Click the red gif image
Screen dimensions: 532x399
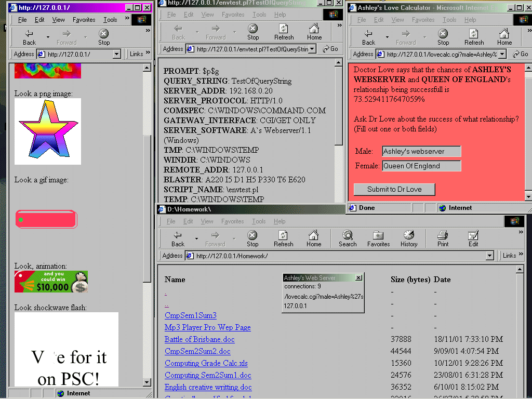46,219
